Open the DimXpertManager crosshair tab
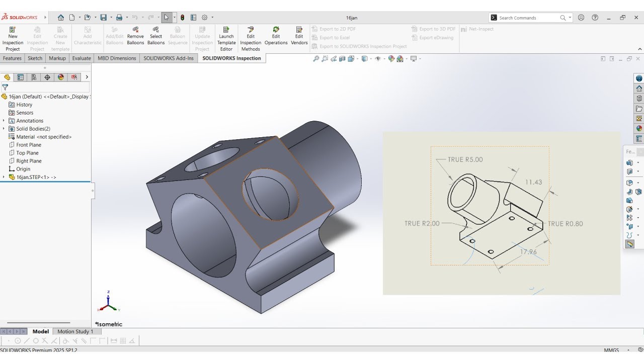The height and width of the screenshot is (362, 644). point(47,77)
